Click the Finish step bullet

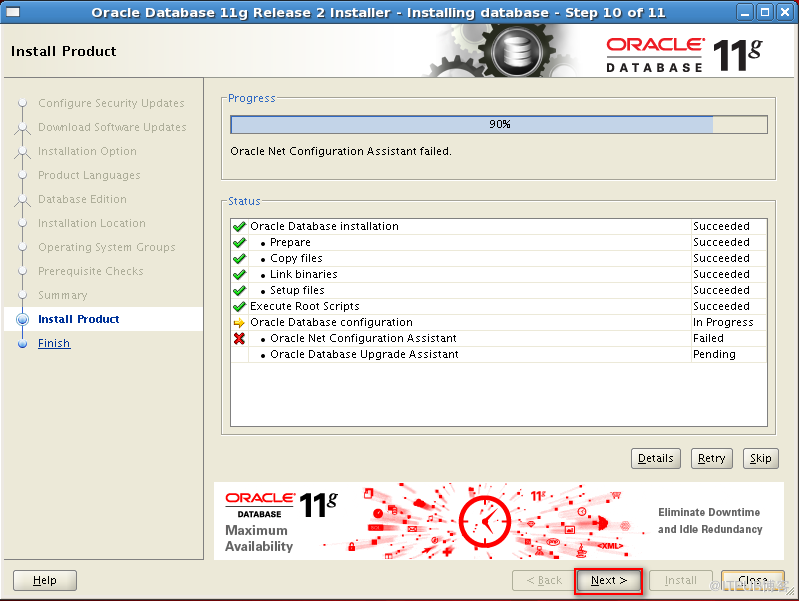(x=22, y=344)
